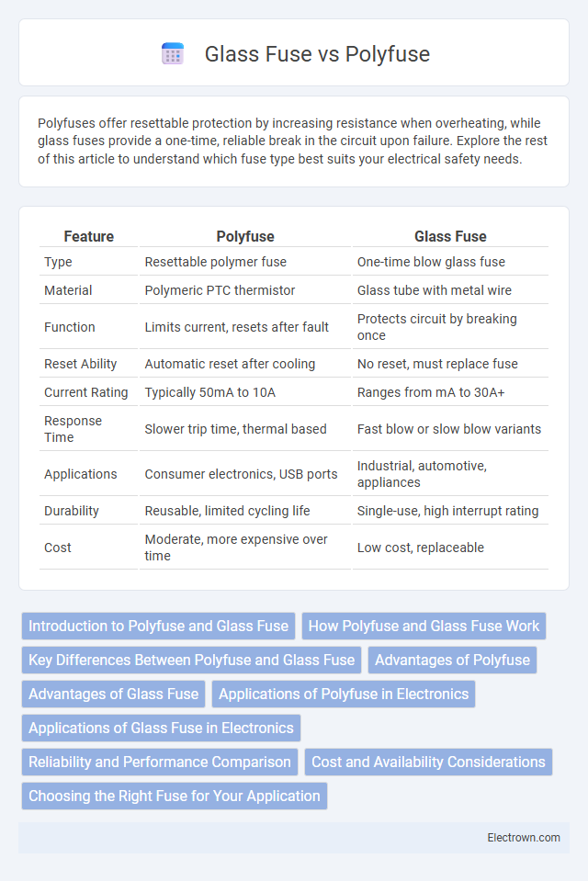Open Applications of Polyfuse in Electronics

pos(344,694)
